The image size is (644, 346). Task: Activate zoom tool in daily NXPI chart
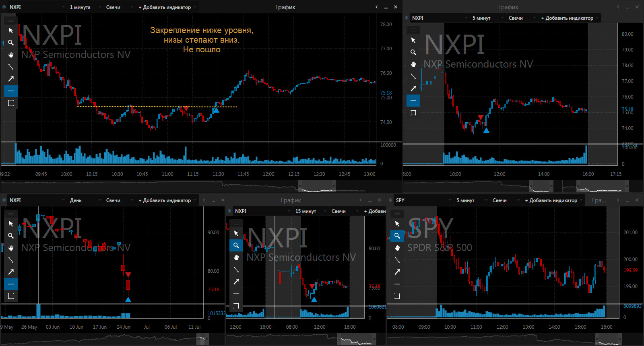pos(11,236)
